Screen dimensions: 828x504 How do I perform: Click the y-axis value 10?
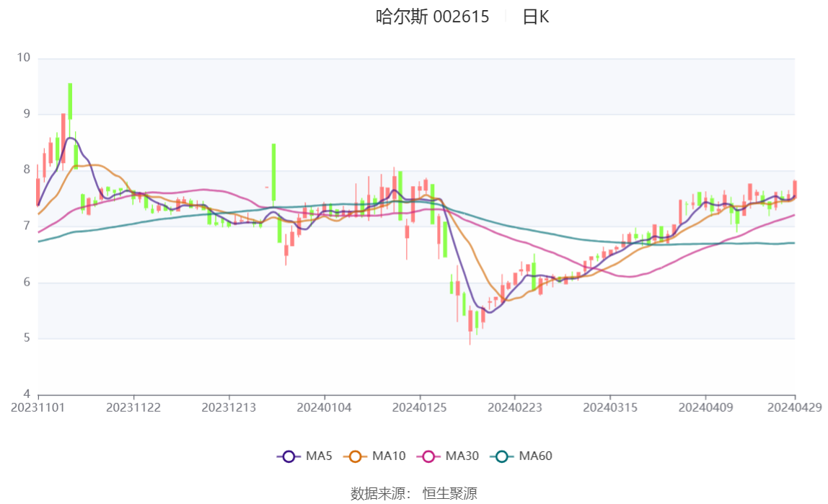click(x=23, y=58)
